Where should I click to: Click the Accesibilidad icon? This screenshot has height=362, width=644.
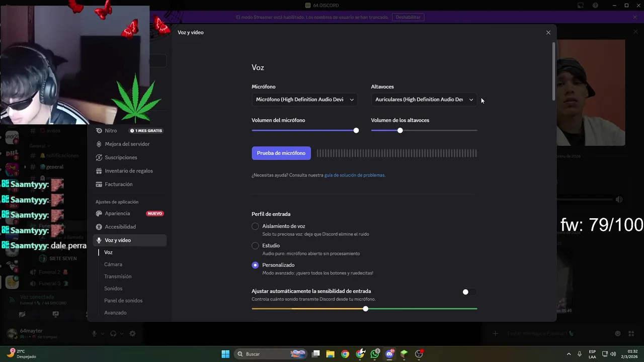click(x=99, y=227)
